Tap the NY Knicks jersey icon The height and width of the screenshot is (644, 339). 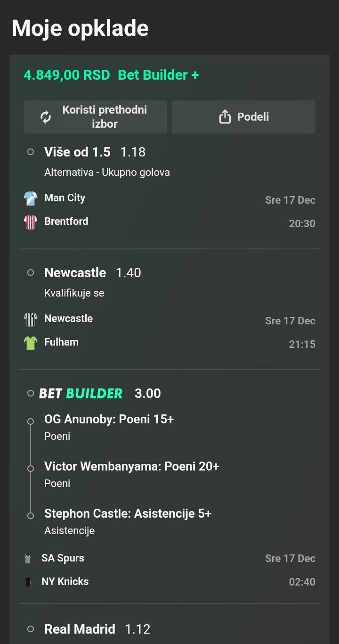pyautogui.click(x=28, y=582)
